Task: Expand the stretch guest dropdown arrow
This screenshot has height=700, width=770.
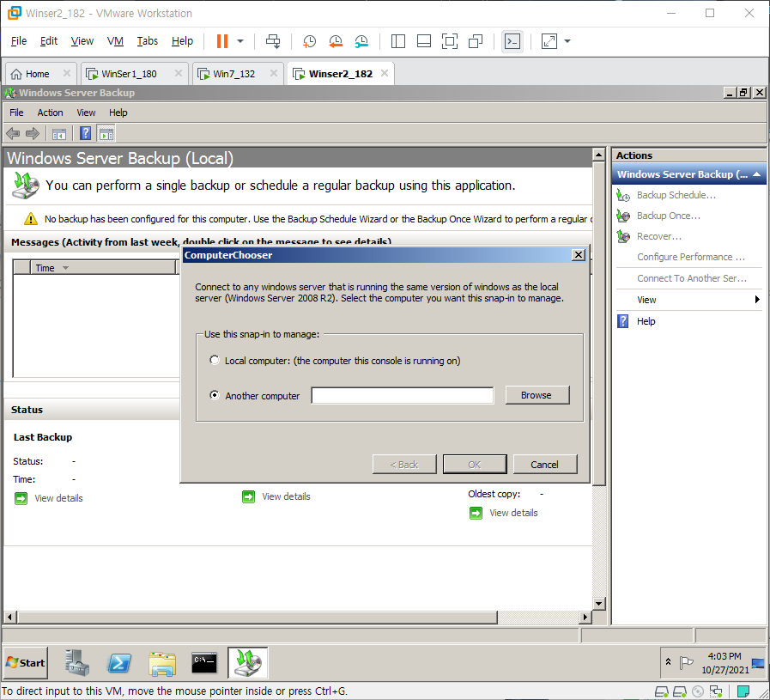Action: 567,41
